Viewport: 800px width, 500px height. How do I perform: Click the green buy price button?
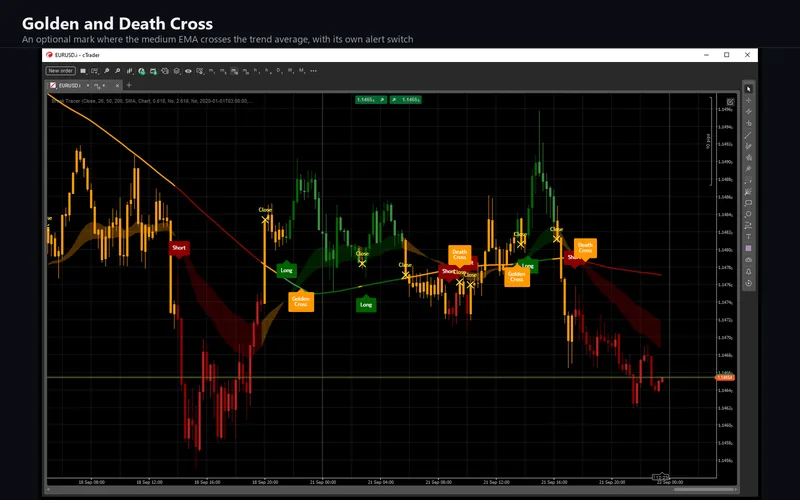point(406,100)
